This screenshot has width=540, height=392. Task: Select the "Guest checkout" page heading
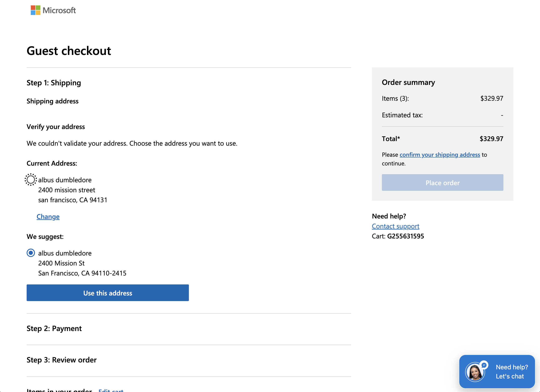click(69, 51)
